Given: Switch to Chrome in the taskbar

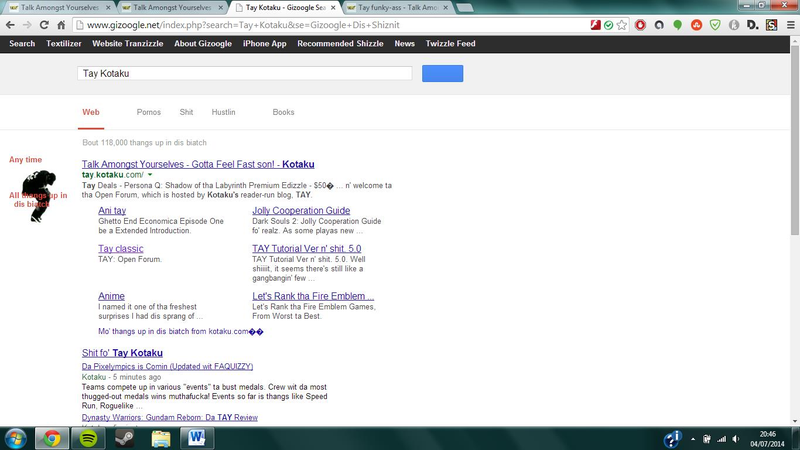Looking at the screenshot, I should [52, 439].
